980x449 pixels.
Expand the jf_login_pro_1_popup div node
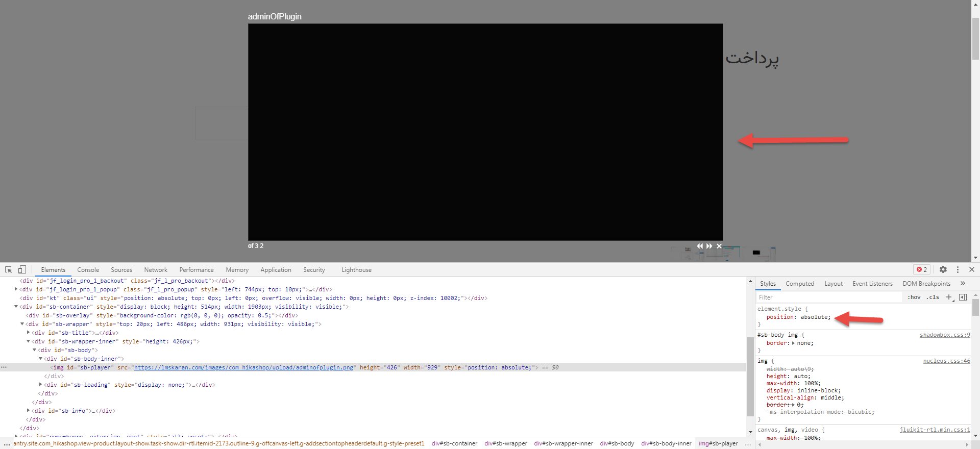coord(16,289)
